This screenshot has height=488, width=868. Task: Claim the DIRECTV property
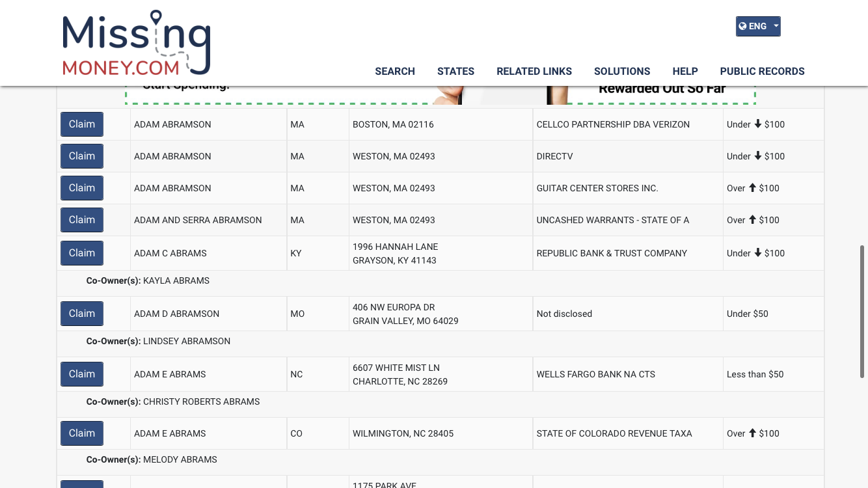pos(82,156)
